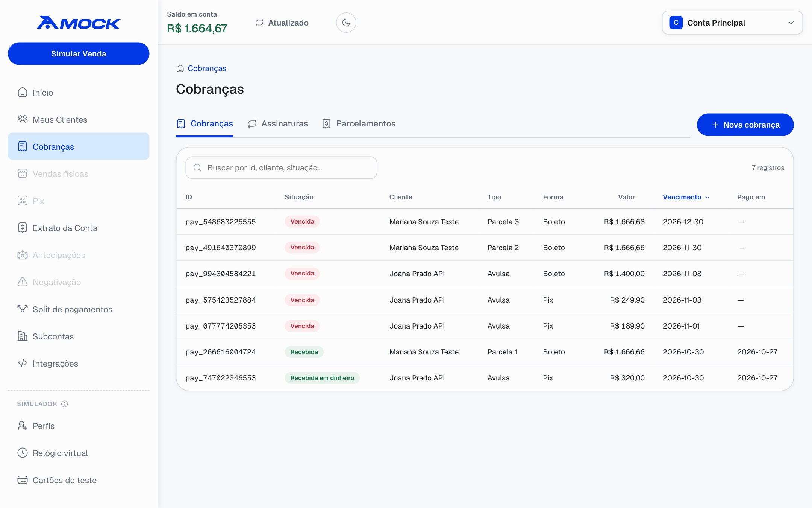Screen dimensions: 812x508
Task: Click the Nova cobrança button
Action: pyautogui.click(x=745, y=125)
